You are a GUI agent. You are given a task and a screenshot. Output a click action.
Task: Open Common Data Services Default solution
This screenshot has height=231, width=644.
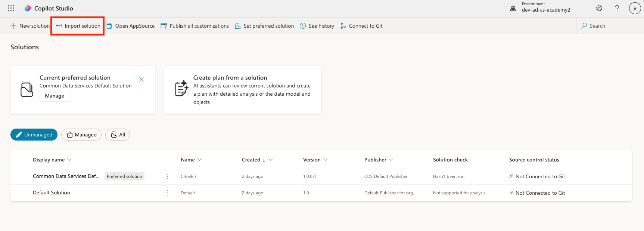(66, 176)
